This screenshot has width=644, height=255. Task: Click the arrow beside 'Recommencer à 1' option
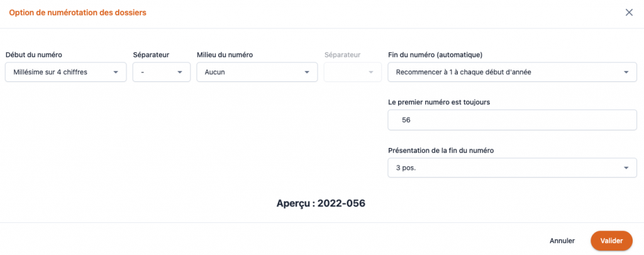(x=626, y=72)
